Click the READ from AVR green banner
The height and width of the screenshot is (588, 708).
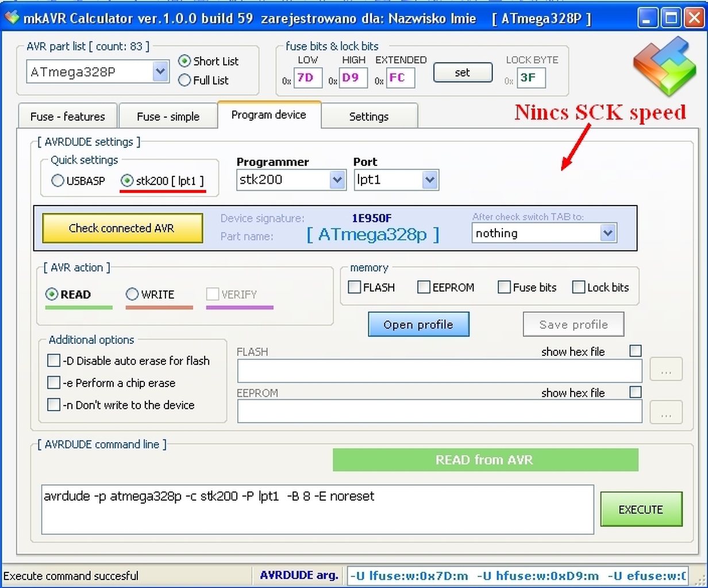486,460
